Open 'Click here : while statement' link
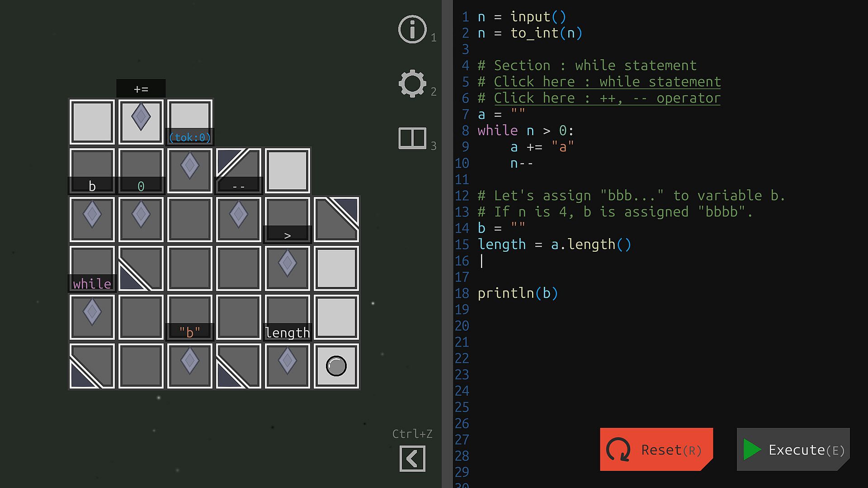The height and width of the screenshot is (488, 868). tap(607, 82)
